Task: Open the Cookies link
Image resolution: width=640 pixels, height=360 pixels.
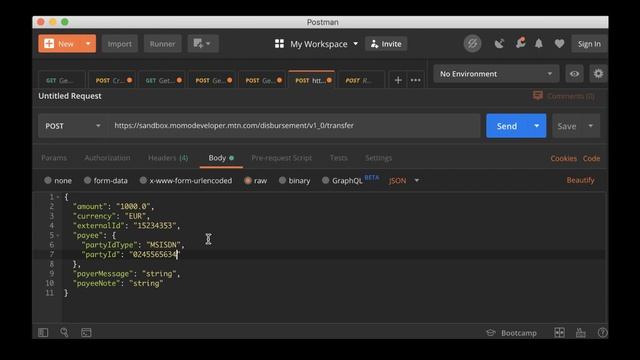Action: click(563, 158)
